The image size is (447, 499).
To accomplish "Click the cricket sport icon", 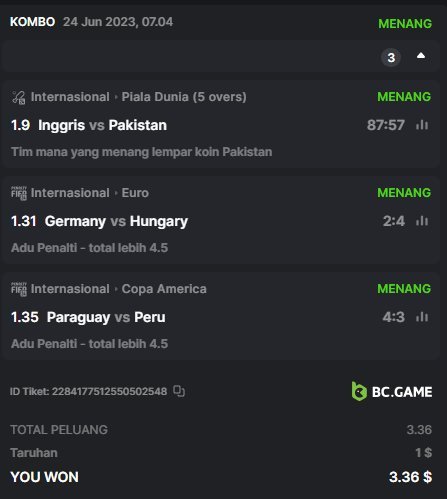I will (19, 97).
